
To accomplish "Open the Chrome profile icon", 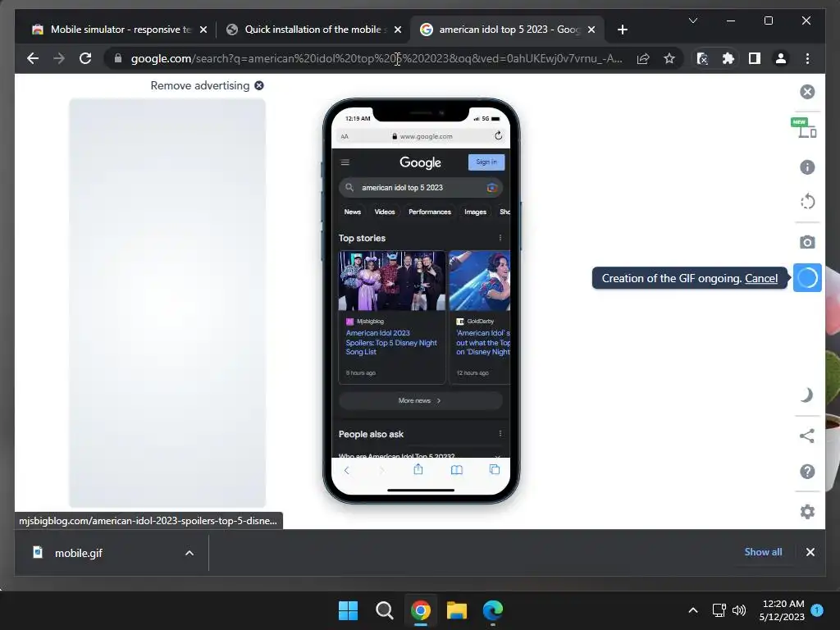I will click(781, 58).
